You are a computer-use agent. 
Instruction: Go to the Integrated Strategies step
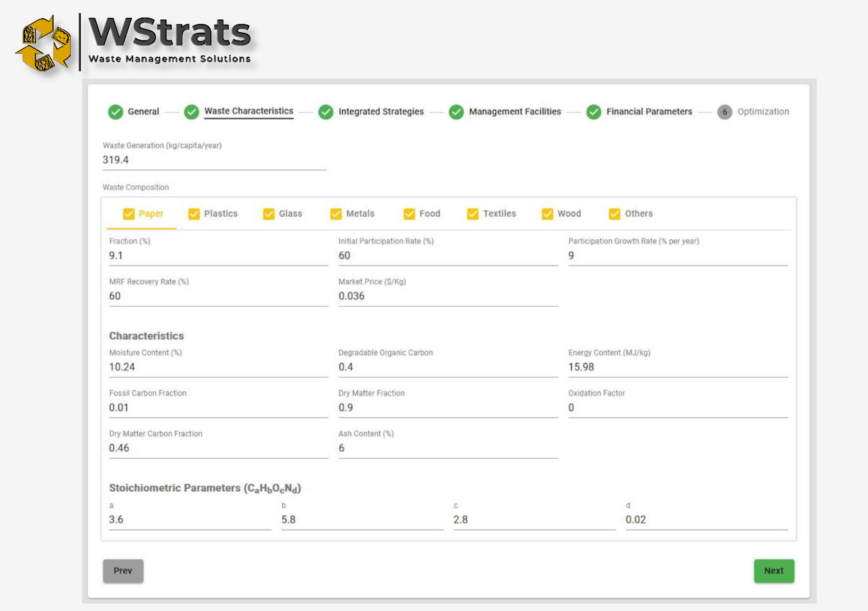(x=381, y=112)
